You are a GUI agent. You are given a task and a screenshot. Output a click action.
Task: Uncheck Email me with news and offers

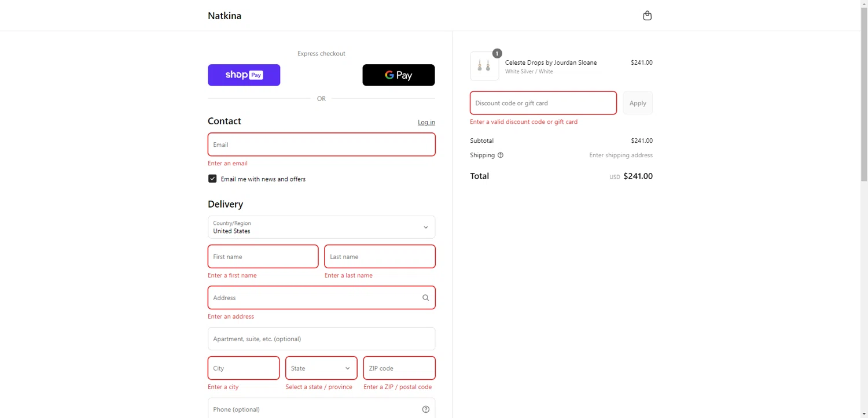[x=212, y=179]
